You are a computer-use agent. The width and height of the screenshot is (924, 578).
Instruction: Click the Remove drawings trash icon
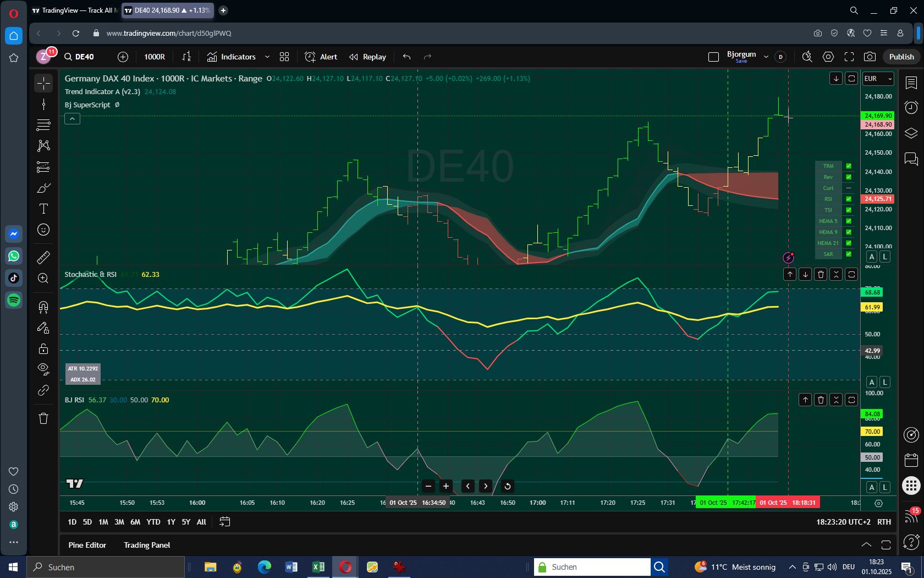(x=43, y=418)
